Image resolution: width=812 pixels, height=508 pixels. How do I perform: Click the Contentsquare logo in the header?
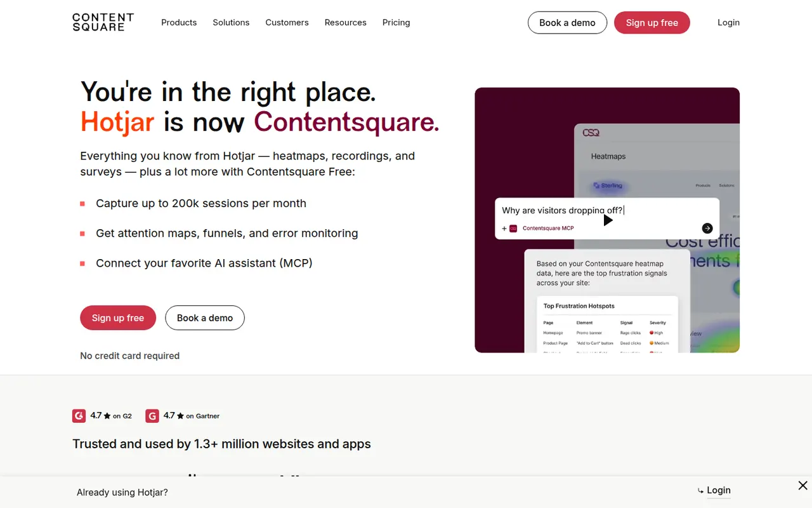click(x=103, y=22)
